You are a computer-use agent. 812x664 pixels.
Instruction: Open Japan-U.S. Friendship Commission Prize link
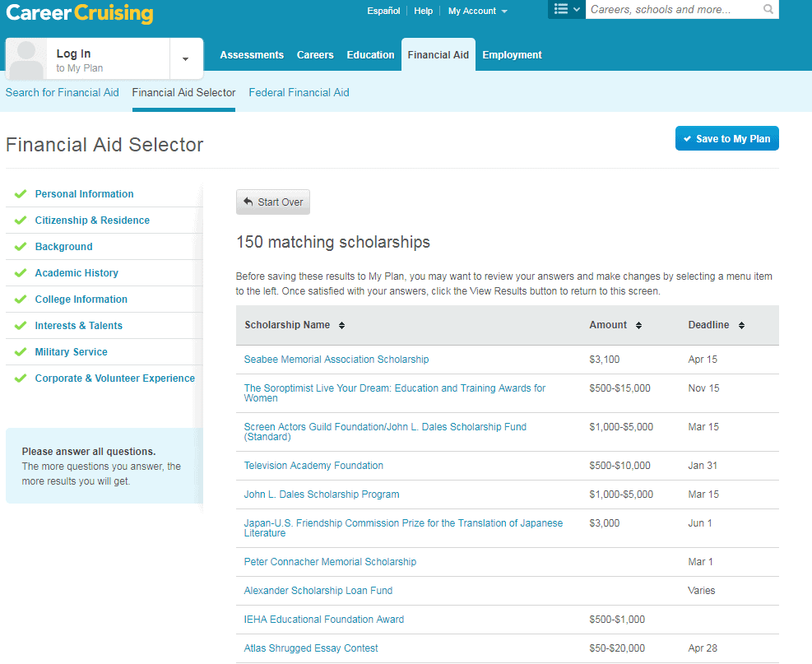(403, 528)
